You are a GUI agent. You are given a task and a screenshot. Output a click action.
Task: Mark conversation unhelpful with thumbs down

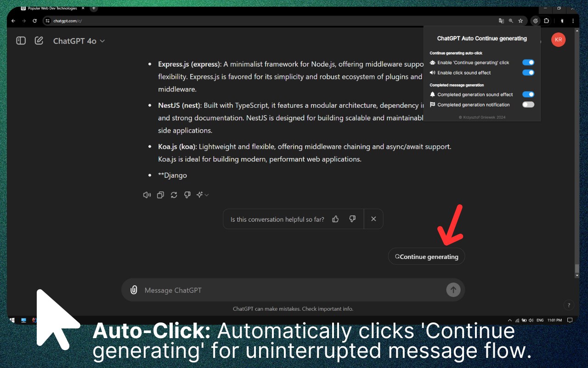tap(352, 219)
